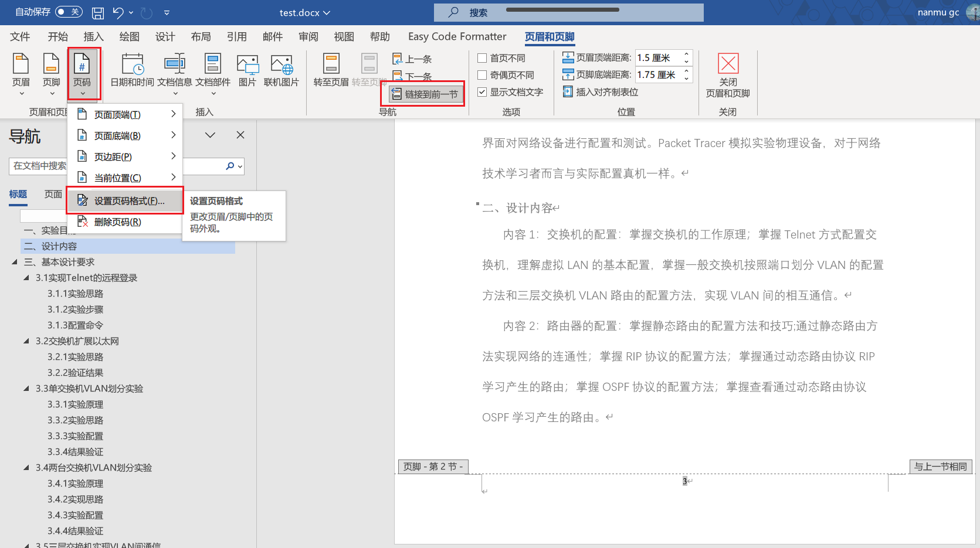Click search magnifier in navigation pane
The width and height of the screenshot is (980, 548).
click(x=230, y=166)
